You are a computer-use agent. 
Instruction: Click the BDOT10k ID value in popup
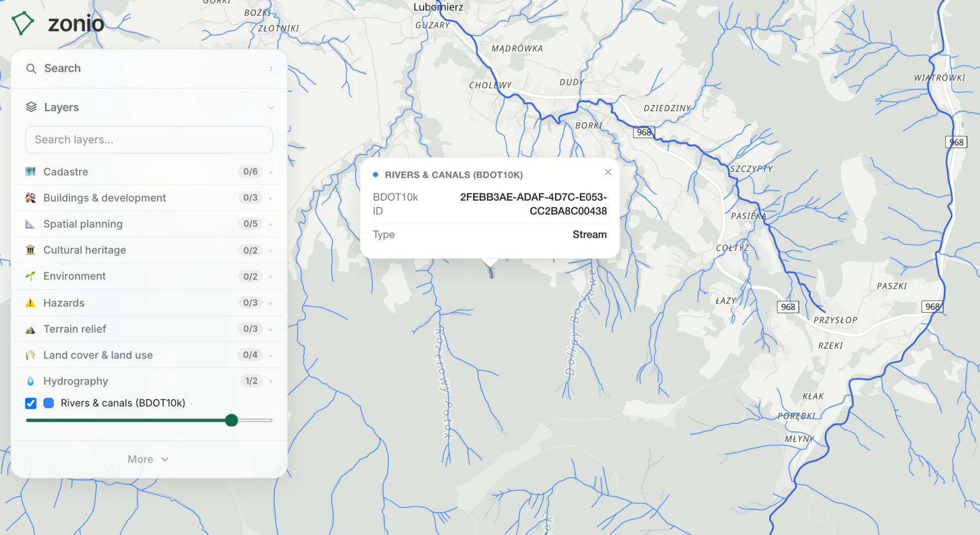(534, 204)
